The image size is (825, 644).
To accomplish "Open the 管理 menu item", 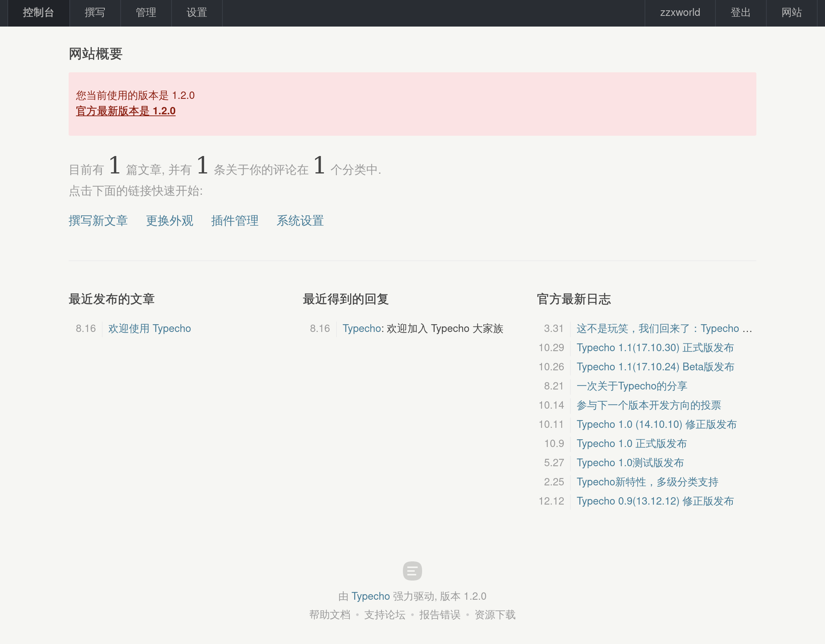I will (145, 13).
